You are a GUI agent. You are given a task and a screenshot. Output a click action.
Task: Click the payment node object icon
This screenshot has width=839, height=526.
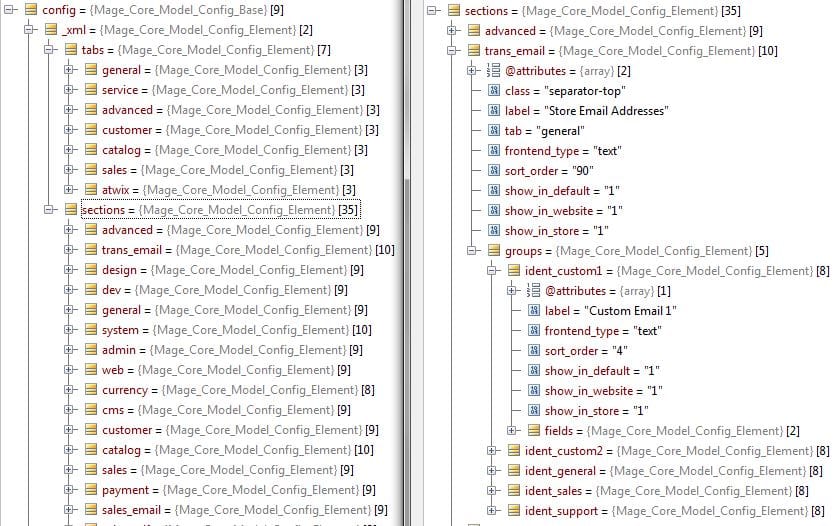[x=91, y=490]
